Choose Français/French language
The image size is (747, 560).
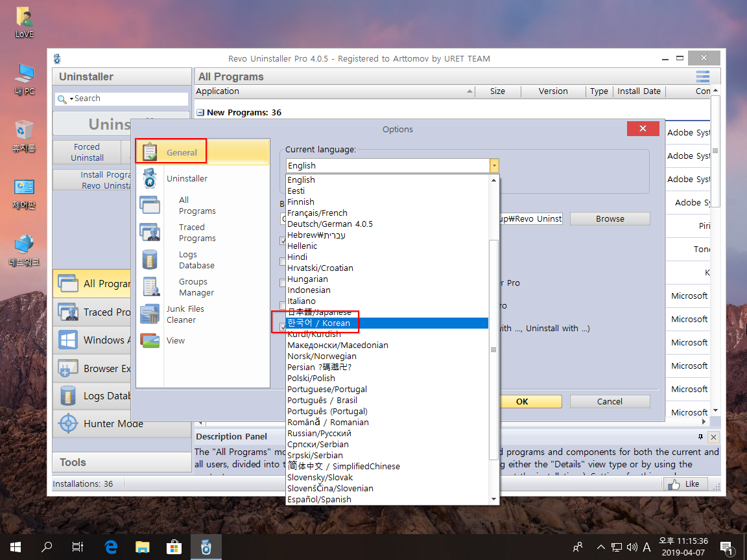387,213
